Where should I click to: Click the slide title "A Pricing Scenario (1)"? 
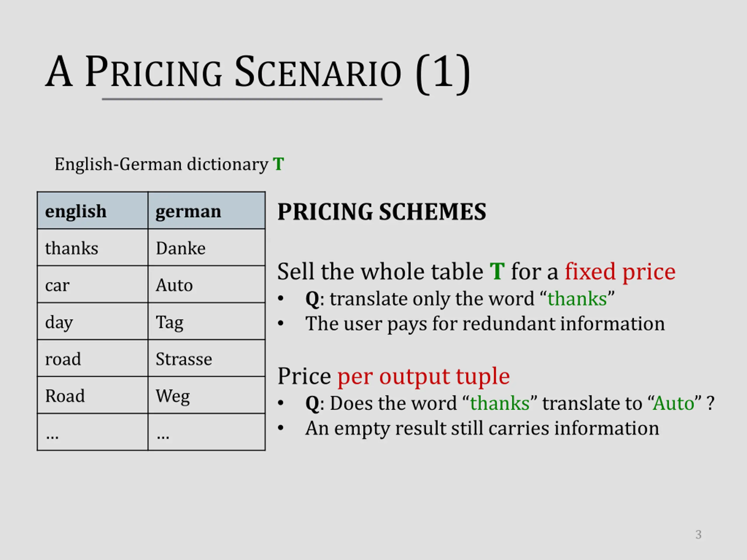coord(257,72)
